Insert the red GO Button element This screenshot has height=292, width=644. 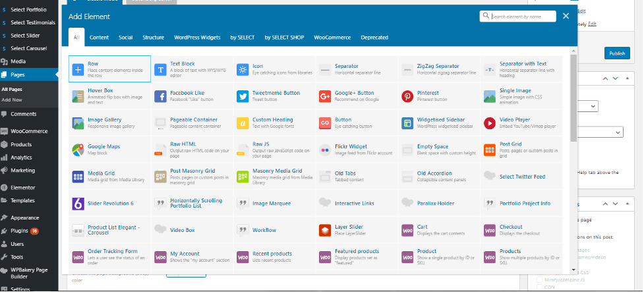[x=357, y=123]
